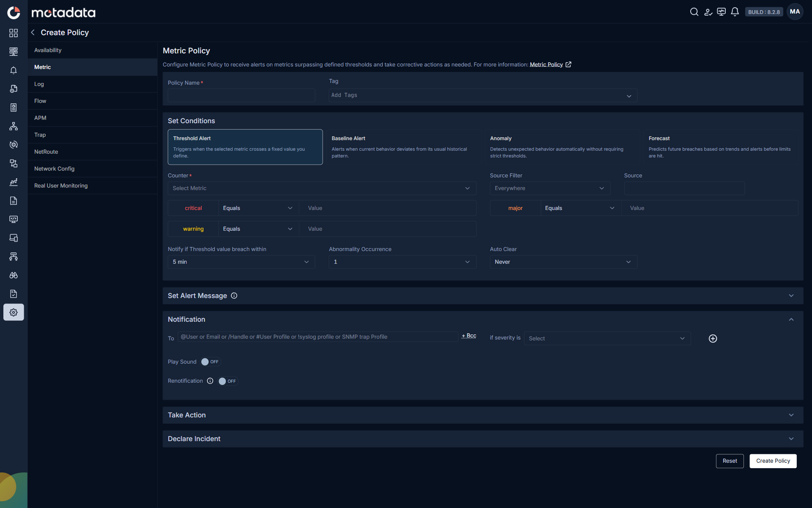Open the warning operator Equals dropdown
812x508 pixels.
click(258, 229)
